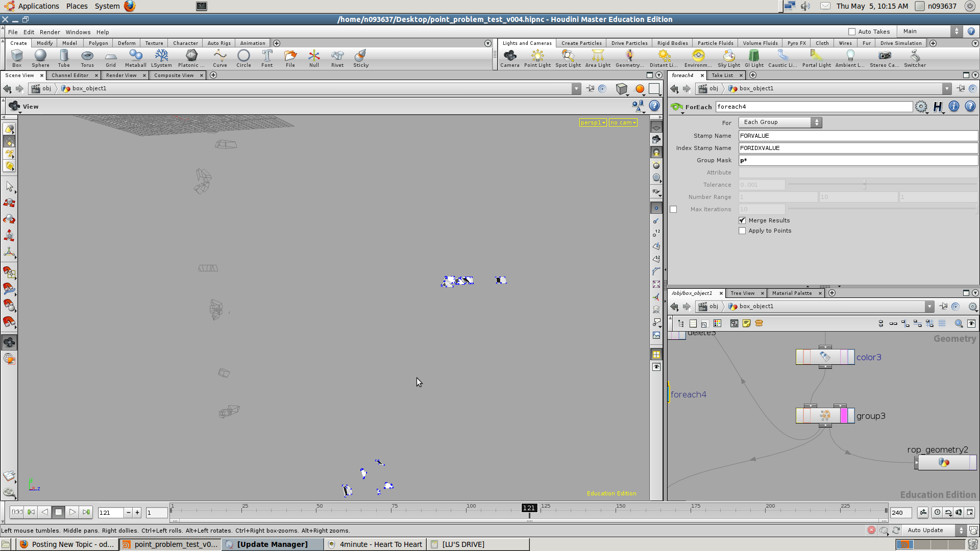Enable Apply to Points checkbox
This screenshot has height=551, width=980.
742,231
